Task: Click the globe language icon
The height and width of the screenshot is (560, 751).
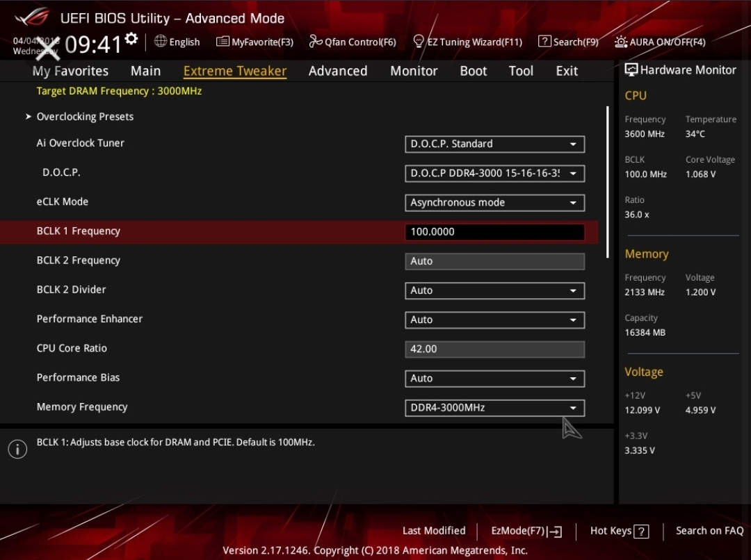Action: pyautogui.click(x=161, y=41)
